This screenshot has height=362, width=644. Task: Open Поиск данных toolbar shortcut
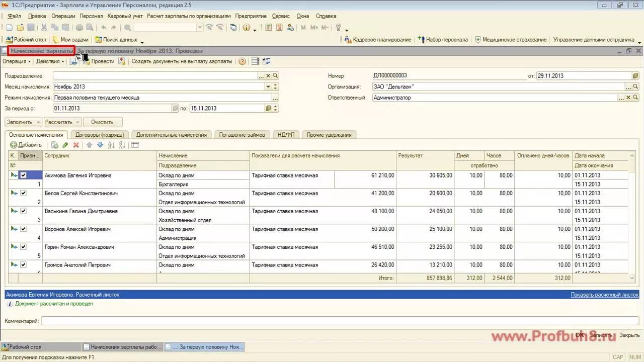pyautogui.click(x=117, y=40)
